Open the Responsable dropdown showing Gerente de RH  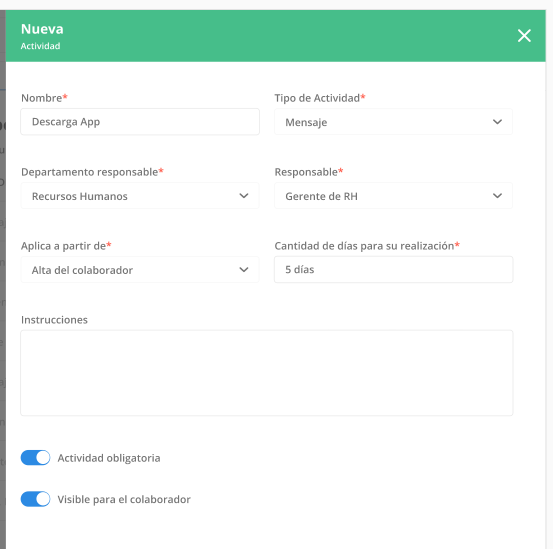[393, 196]
